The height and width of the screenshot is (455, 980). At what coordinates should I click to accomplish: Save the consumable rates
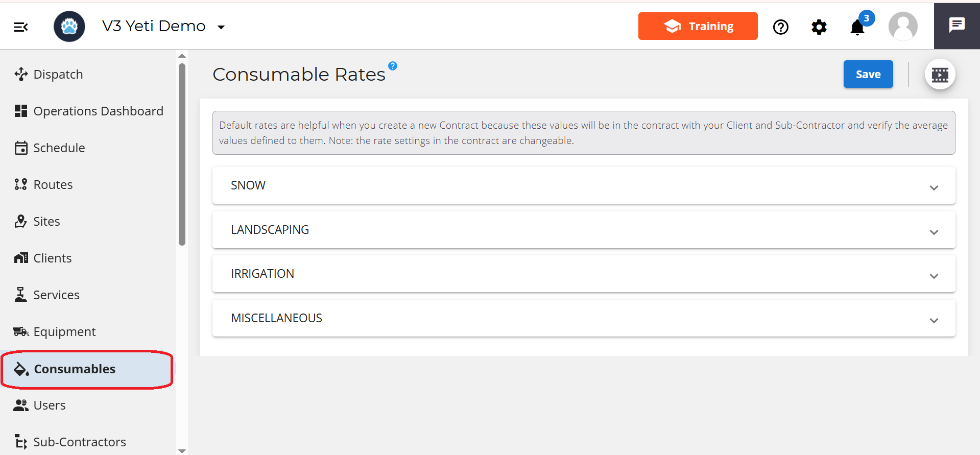(868, 75)
